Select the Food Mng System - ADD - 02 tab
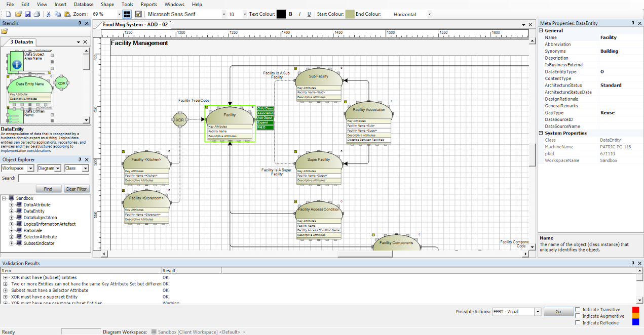This screenshot has width=644, height=335. coord(135,24)
